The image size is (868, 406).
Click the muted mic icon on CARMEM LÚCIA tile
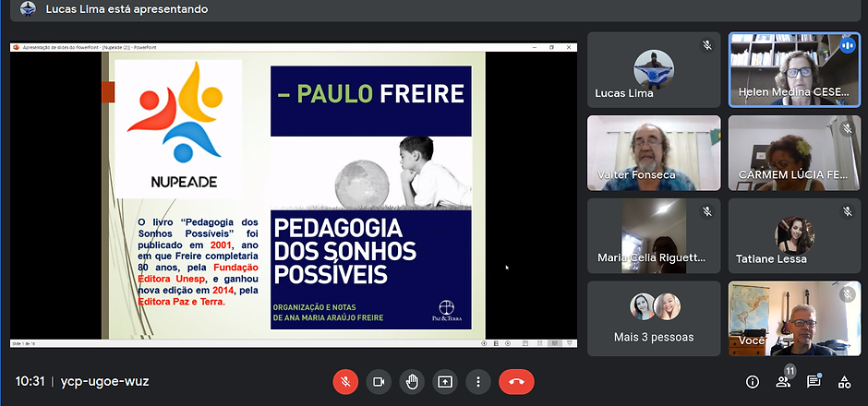[x=847, y=129]
